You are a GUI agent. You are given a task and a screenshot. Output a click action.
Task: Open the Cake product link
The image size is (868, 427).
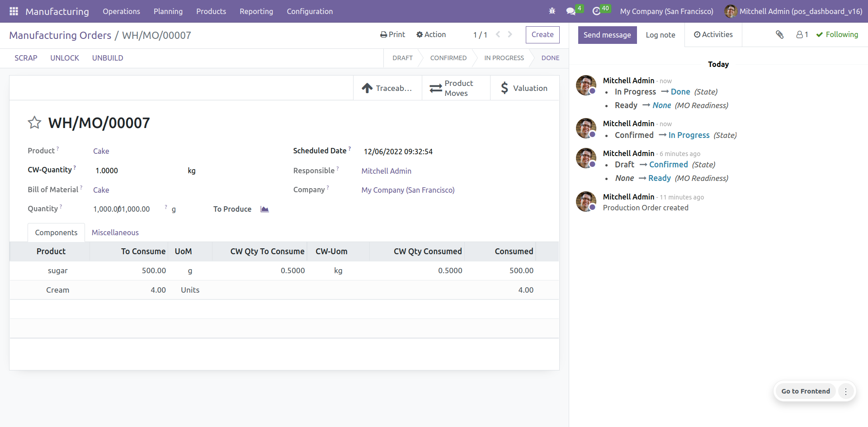point(101,151)
